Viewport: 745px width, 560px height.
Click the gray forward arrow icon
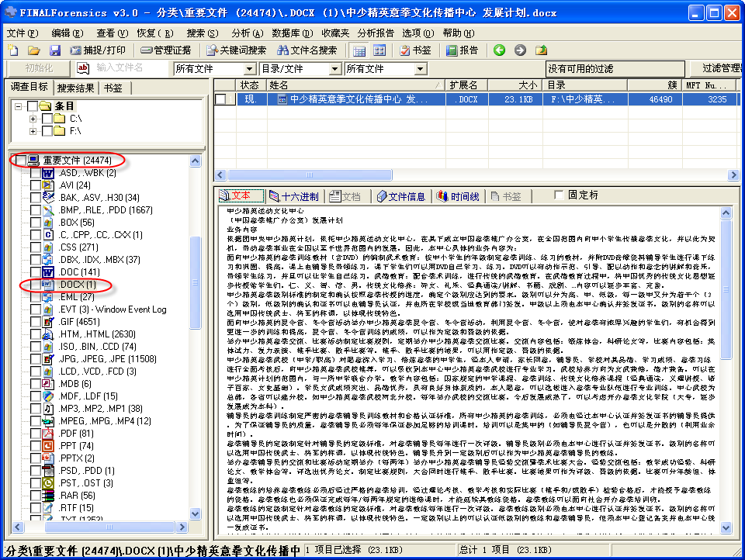[520, 50]
